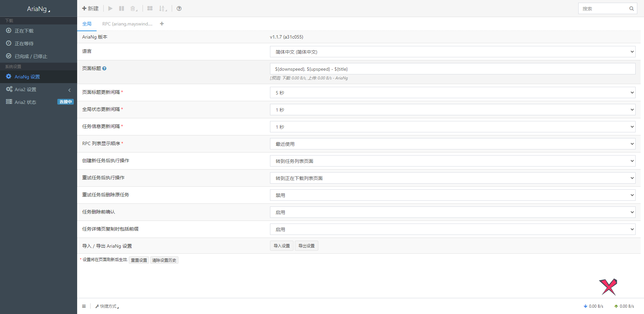
Task: Open 任务详情页复制时包括前缀 dropdown
Action: [x=452, y=229]
